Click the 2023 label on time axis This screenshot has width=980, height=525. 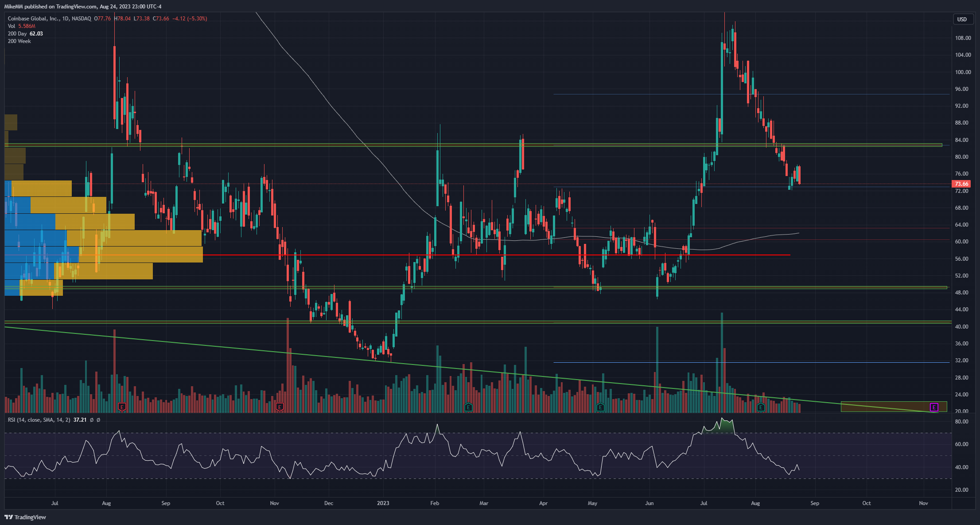(x=383, y=503)
